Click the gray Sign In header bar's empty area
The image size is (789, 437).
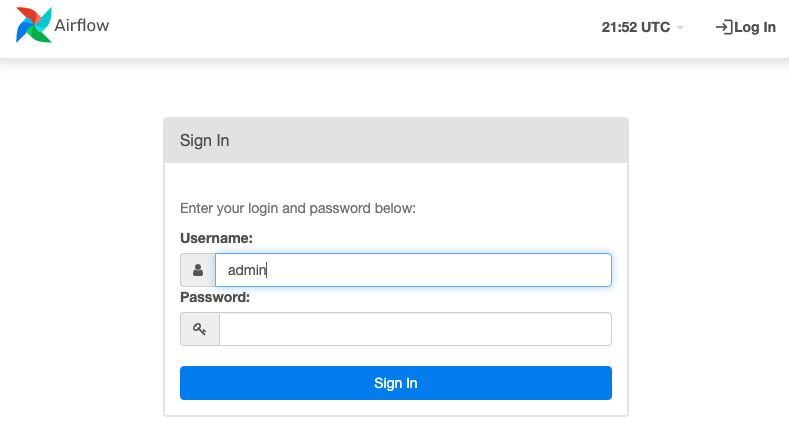coord(428,140)
